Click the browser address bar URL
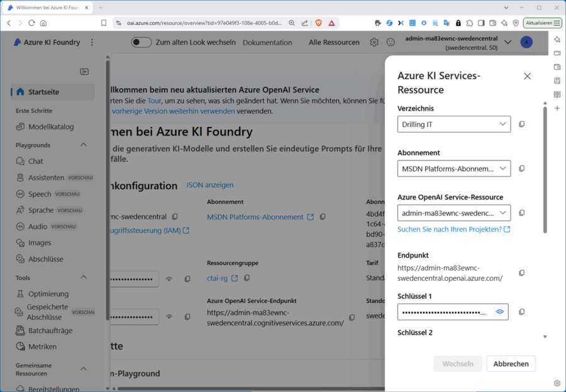Image resolution: width=566 pixels, height=392 pixels. coord(204,23)
